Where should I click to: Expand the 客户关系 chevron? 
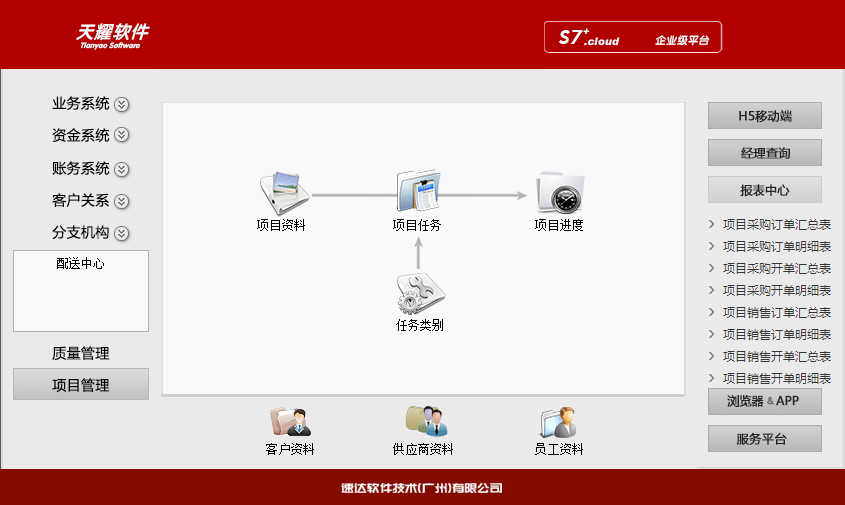tap(122, 201)
